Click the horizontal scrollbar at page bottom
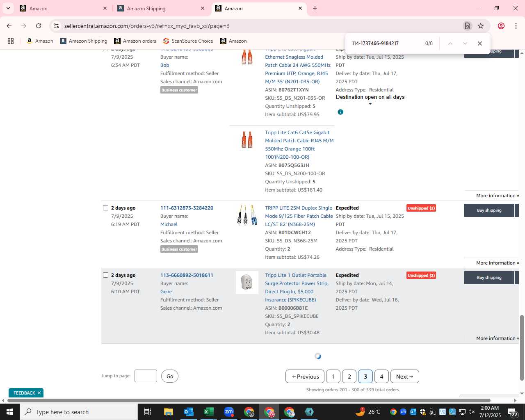525x420 pixels. [249, 400]
